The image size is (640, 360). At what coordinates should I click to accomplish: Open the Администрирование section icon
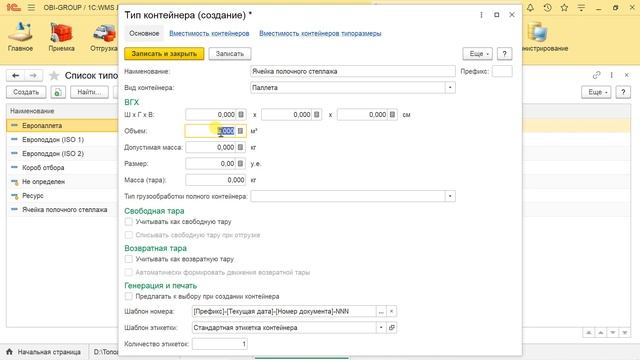pos(538,33)
